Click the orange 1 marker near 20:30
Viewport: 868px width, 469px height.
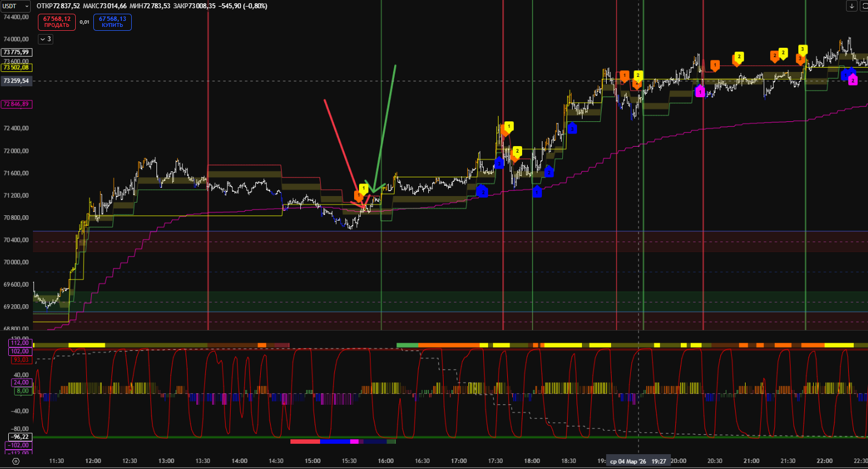pos(714,65)
